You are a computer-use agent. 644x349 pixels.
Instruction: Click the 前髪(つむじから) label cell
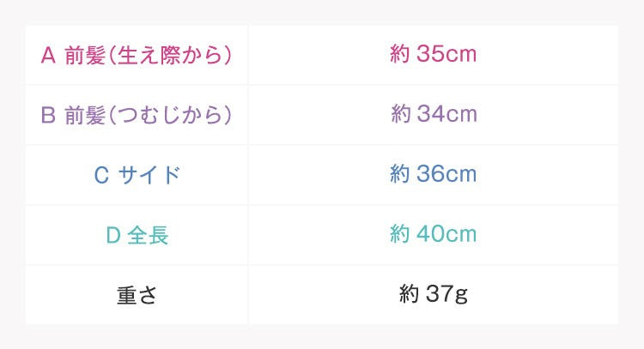pyautogui.click(x=137, y=115)
